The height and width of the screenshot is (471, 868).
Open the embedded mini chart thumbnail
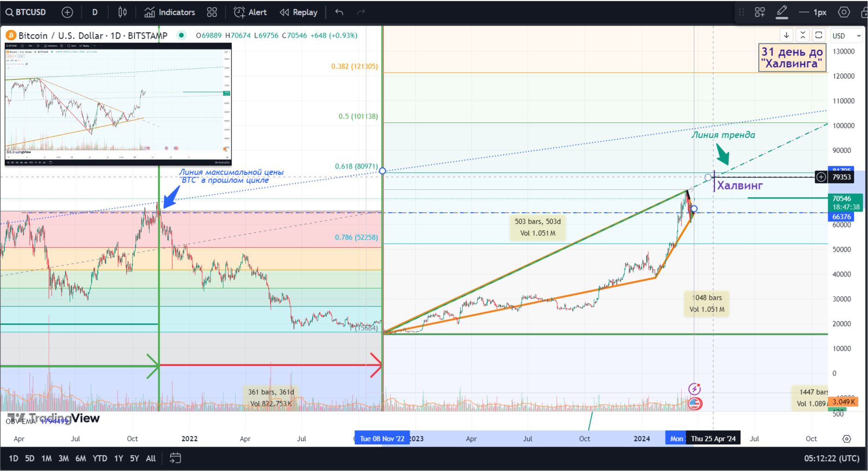118,104
